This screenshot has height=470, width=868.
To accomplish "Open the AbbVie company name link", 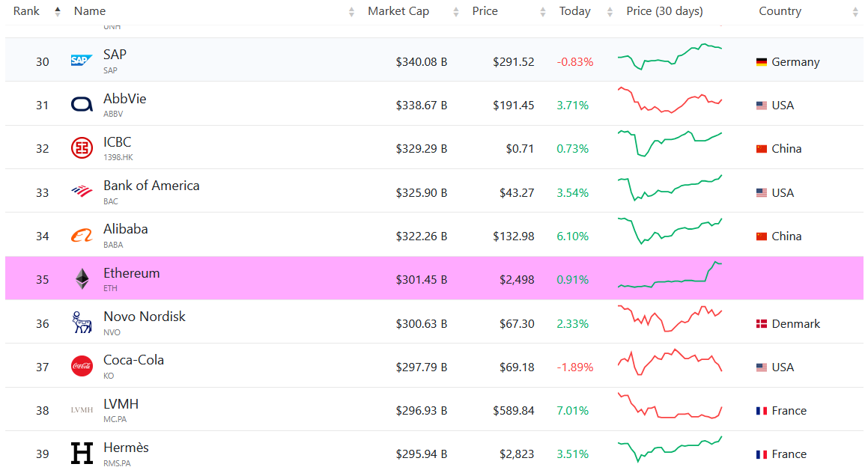I will pyautogui.click(x=125, y=99).
